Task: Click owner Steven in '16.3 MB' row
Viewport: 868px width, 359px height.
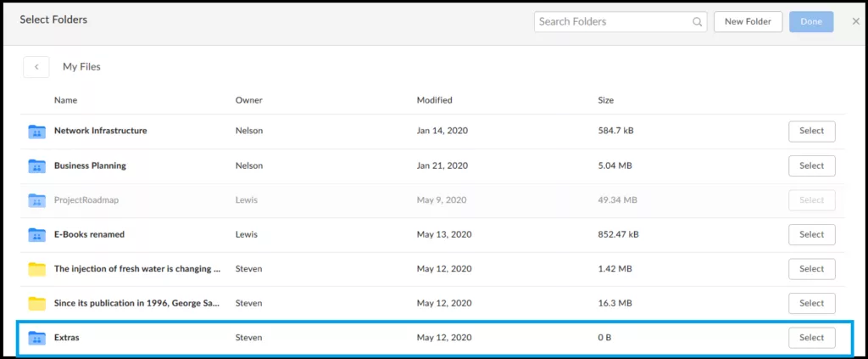Action: [x=249, y=303]
